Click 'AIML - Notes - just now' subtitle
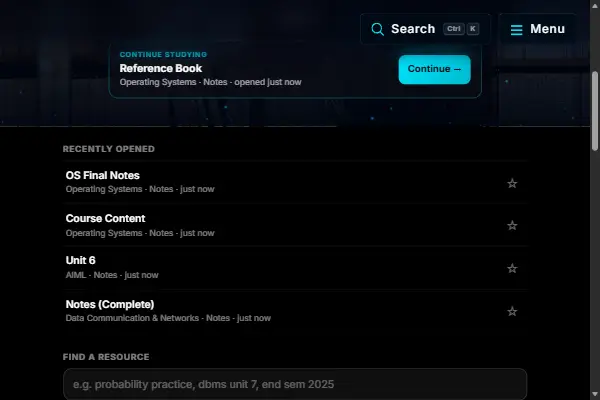 coord(112,275)
